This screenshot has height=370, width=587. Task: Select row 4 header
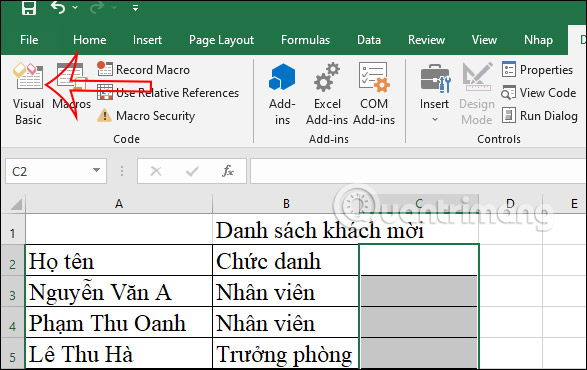pos(13,322)
